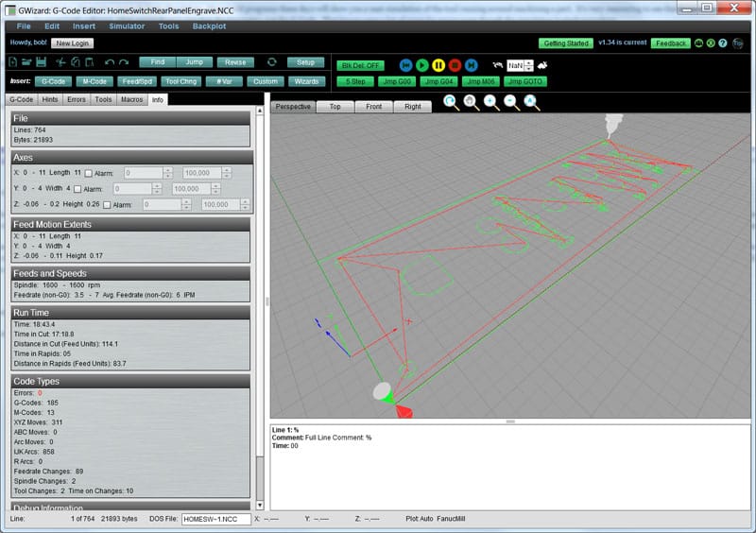Click the Find button

coord(158,62)
